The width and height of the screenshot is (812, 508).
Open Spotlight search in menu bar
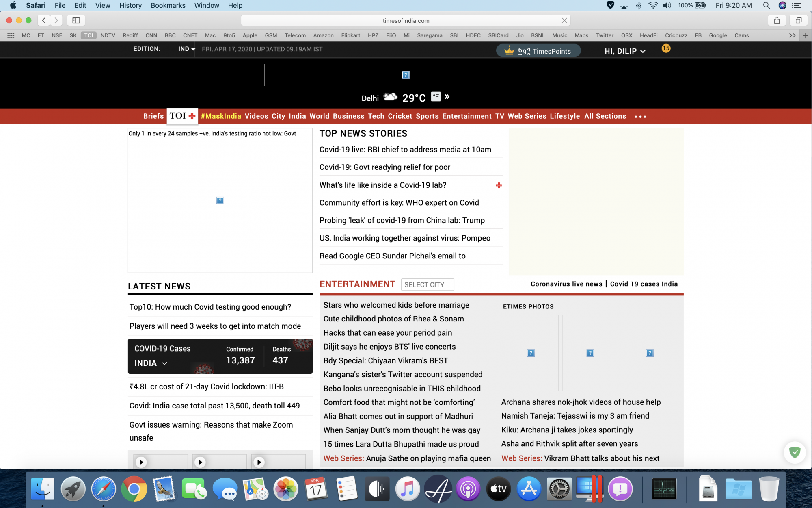pos(766,5)
